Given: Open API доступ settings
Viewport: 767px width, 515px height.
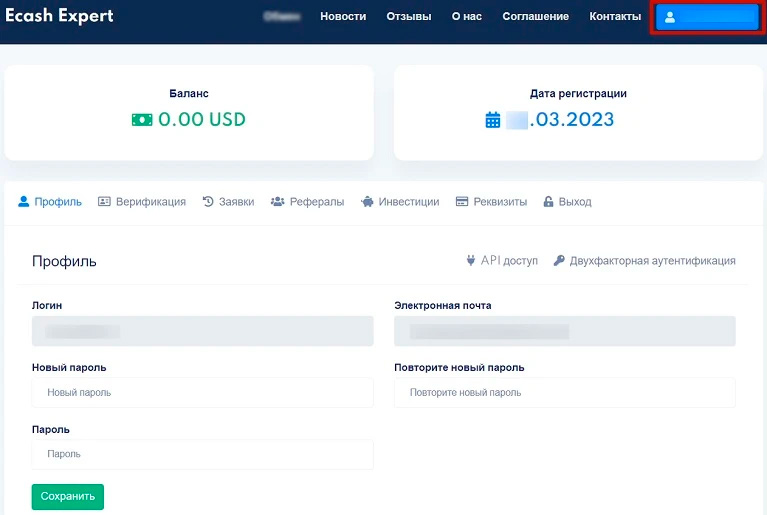Looking at the screenshot, I should (x=502, y=260).
